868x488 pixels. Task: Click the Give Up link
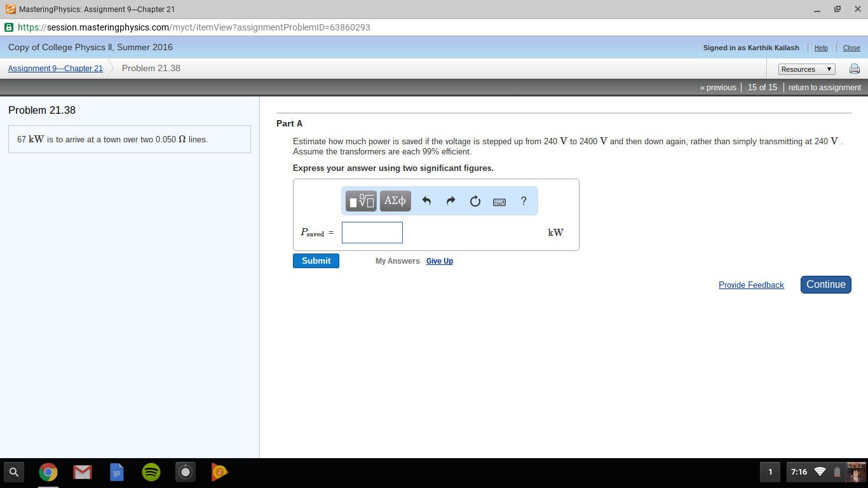439,261
